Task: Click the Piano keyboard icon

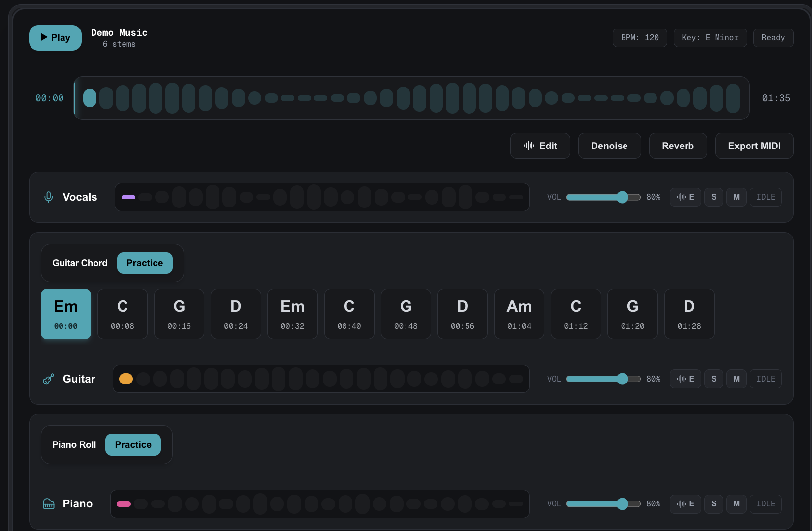Action: point(49,504)
